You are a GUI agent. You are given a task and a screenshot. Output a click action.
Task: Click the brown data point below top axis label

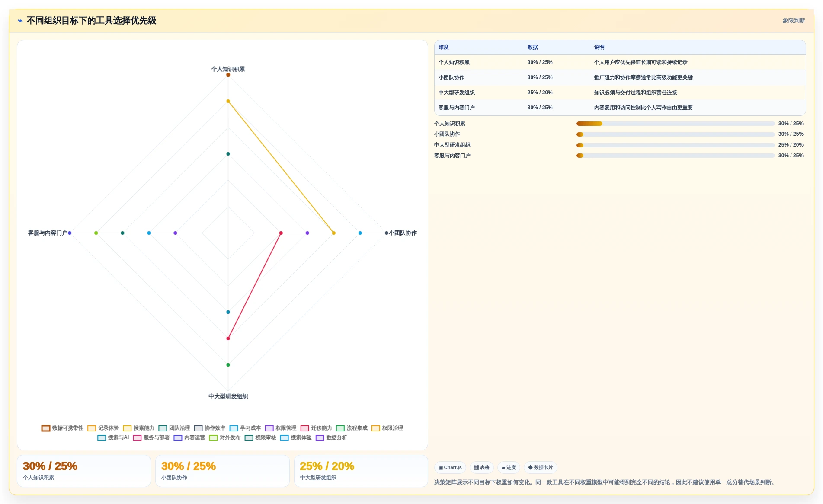228,75
